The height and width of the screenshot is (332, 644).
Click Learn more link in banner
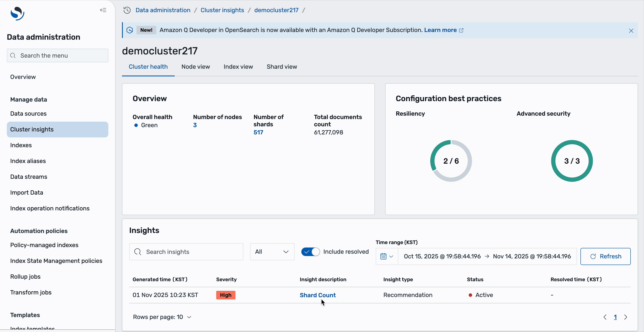(x=440, y=30)
